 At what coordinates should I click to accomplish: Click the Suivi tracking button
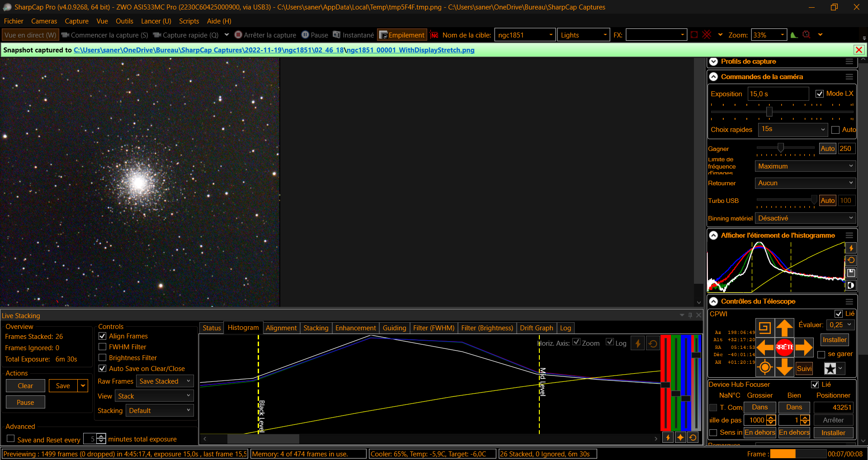coord(804,369)
